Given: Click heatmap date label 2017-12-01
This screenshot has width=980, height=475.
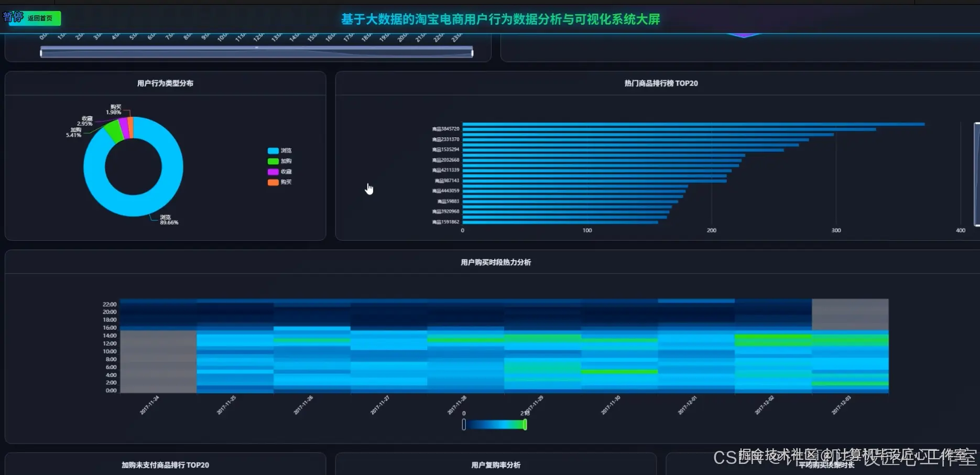Looking at the screenshot, I should [x=688, y=405].
